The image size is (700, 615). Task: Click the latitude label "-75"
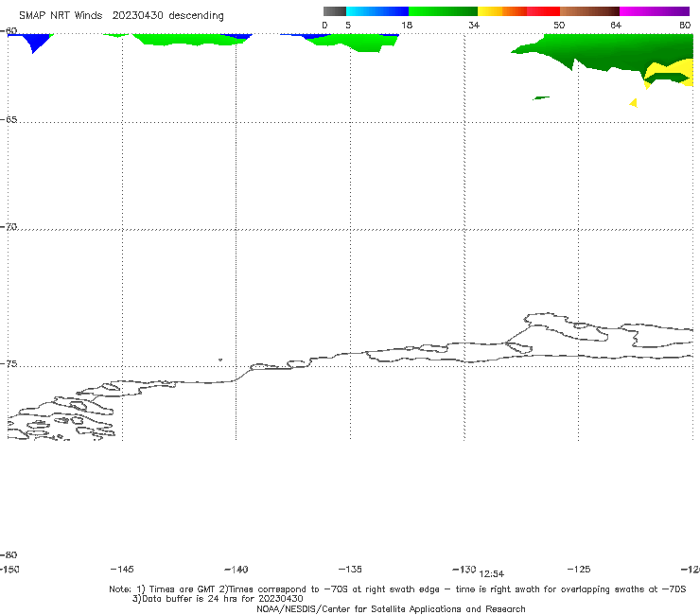[9, 364]
